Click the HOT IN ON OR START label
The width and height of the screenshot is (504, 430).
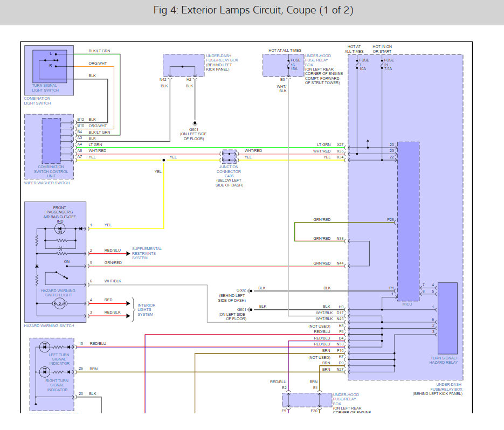click(382, 49)
